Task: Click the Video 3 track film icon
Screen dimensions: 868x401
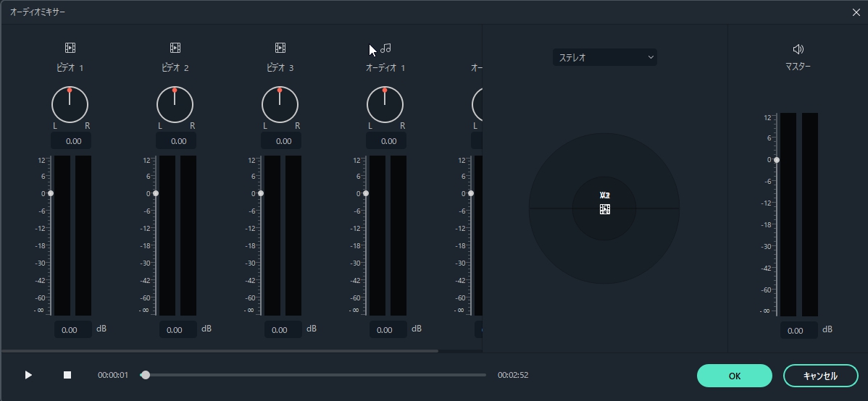Action: click(280, 48)
